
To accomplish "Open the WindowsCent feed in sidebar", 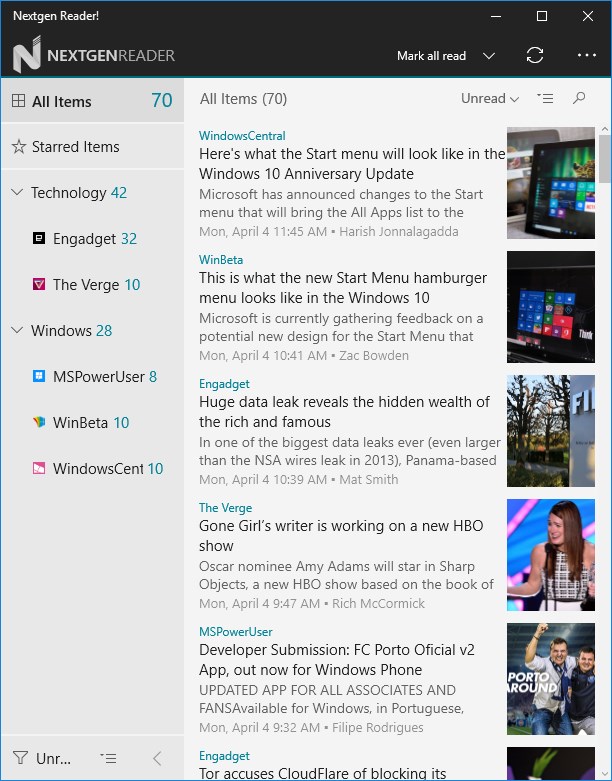I will (x=93, y=468).
